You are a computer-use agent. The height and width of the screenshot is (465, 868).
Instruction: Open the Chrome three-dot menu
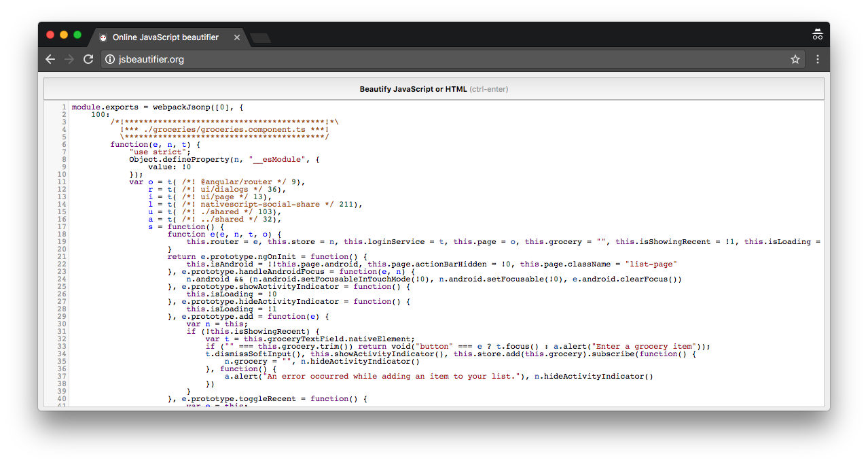(818, 59)
